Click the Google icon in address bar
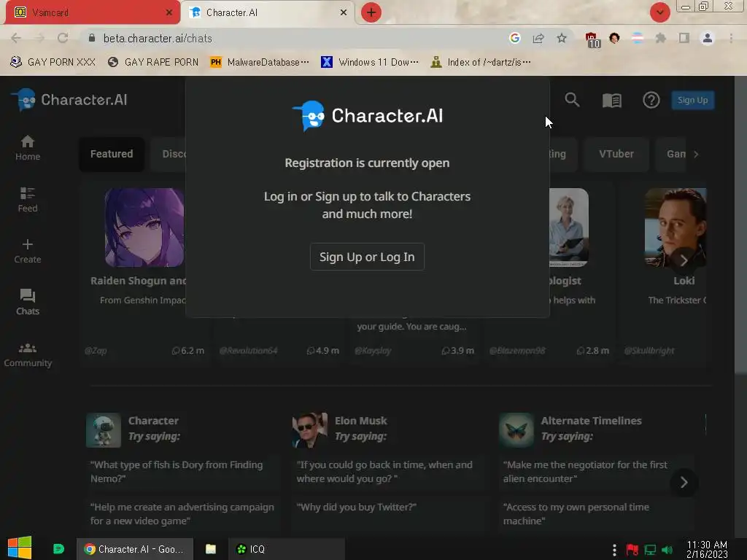The width and height of the screenshot is (747, 560). (x=514, y=38)
